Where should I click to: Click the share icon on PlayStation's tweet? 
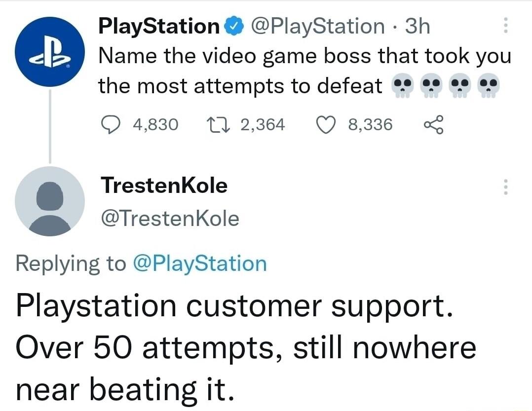[x=433, y=124]
